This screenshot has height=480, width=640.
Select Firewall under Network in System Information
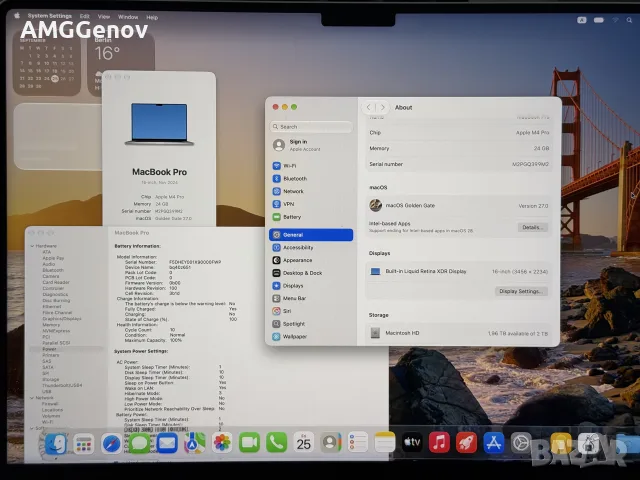point(50,404)
